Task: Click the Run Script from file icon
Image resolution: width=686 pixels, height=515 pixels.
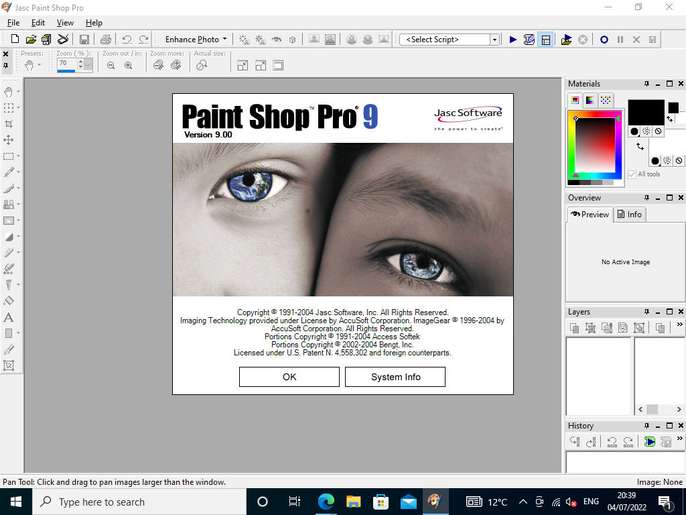Action: click(x=566, y=40)
